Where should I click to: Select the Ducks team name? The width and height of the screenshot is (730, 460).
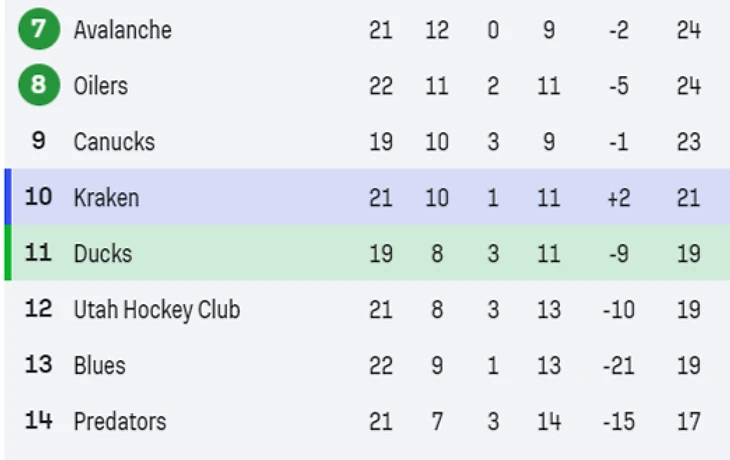pyautogui.click(x=102, y=254)
